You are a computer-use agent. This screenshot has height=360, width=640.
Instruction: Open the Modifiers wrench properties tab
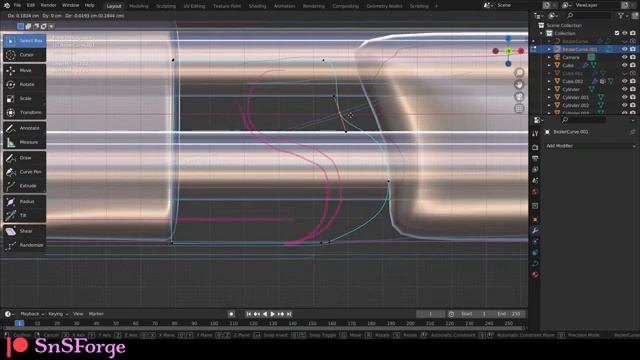535,231
